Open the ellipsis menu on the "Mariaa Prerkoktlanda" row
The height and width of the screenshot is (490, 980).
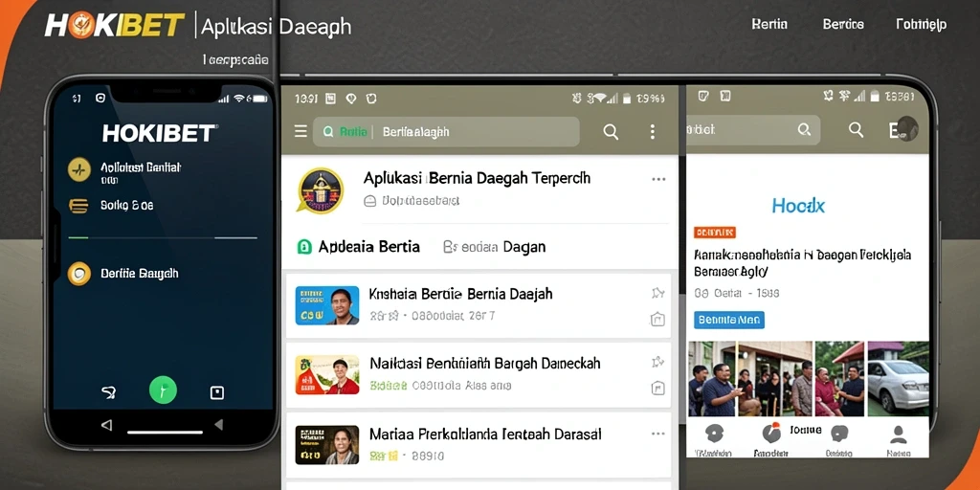[x=658, y=434]
